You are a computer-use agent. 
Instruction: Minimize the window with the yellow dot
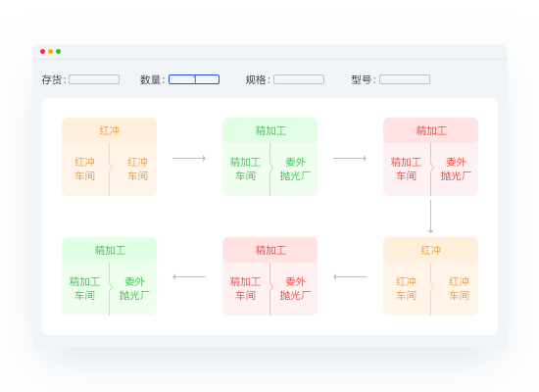51,52
